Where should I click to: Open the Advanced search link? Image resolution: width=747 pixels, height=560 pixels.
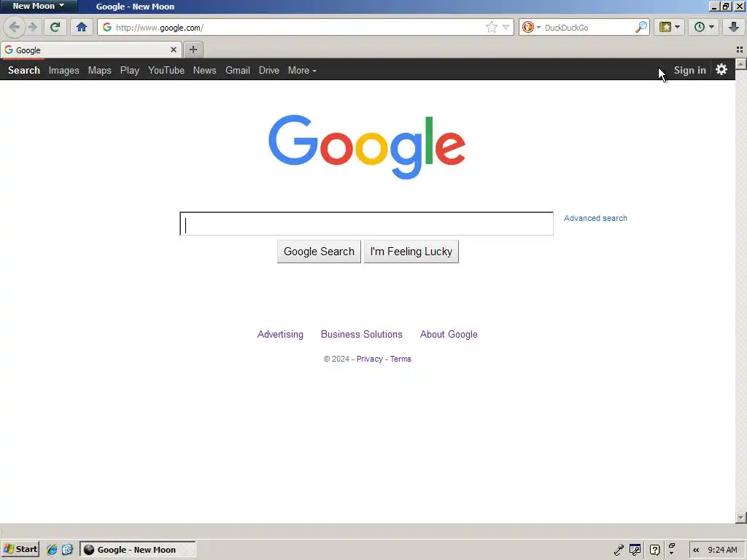coord(595,218)
